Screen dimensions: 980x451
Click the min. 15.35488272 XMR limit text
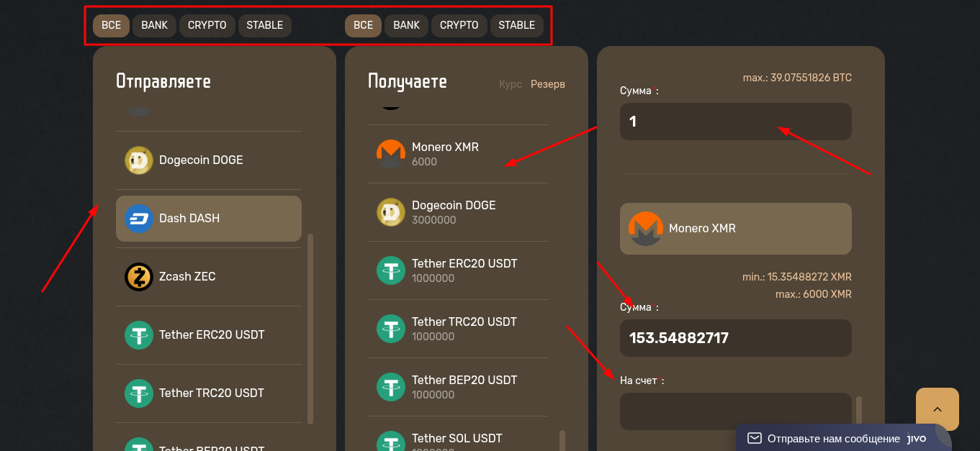click(x=797, y=277)
